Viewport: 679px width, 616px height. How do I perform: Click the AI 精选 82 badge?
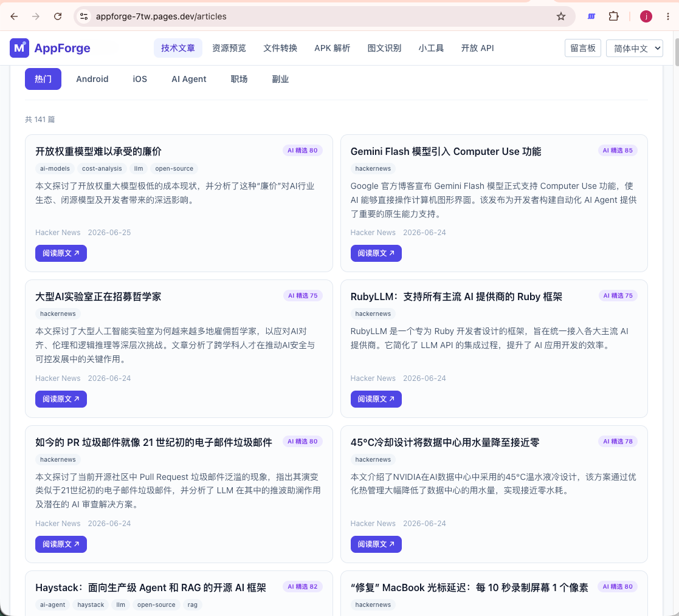click(302, 587)
